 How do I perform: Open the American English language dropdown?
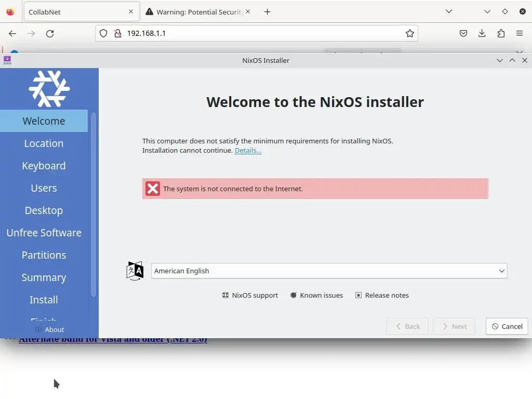[329, 271]
